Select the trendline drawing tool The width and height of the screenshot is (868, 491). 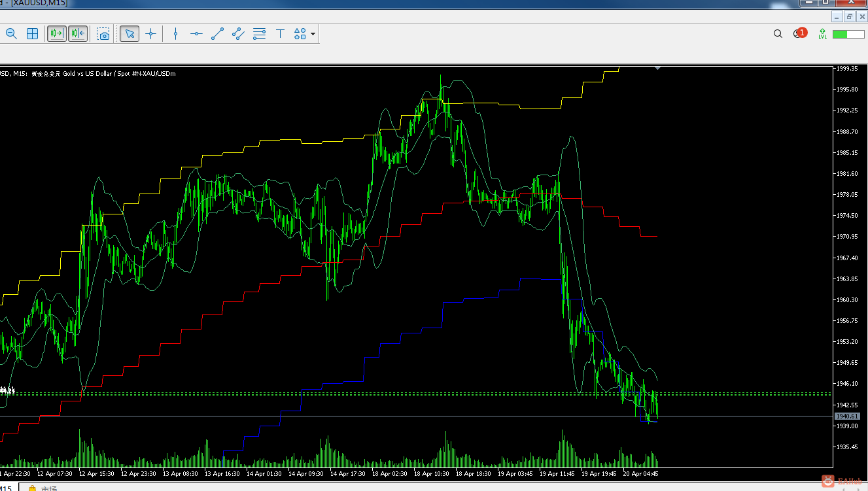(217, 34)
